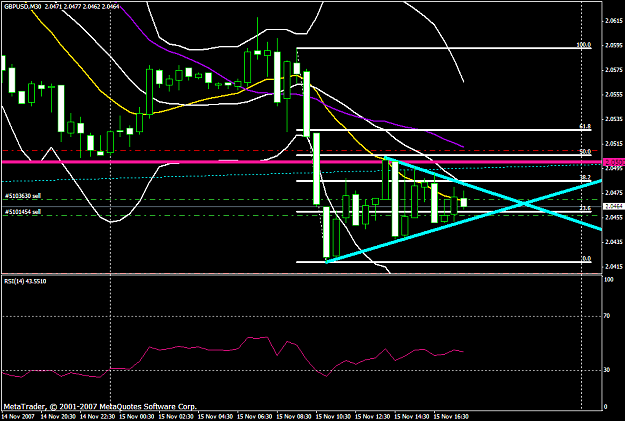
Task: Click the pink horizontal line price tag
Action: (x=614, y=162)
